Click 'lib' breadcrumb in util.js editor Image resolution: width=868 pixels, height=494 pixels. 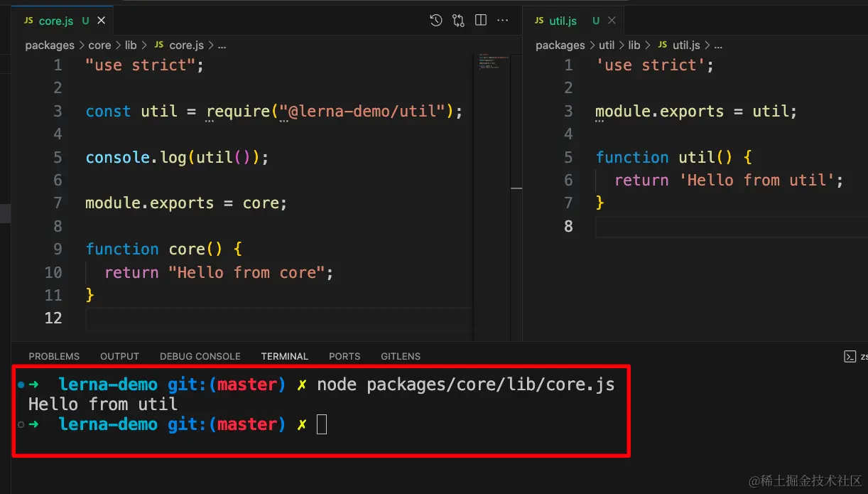click(x=634, y=45)
